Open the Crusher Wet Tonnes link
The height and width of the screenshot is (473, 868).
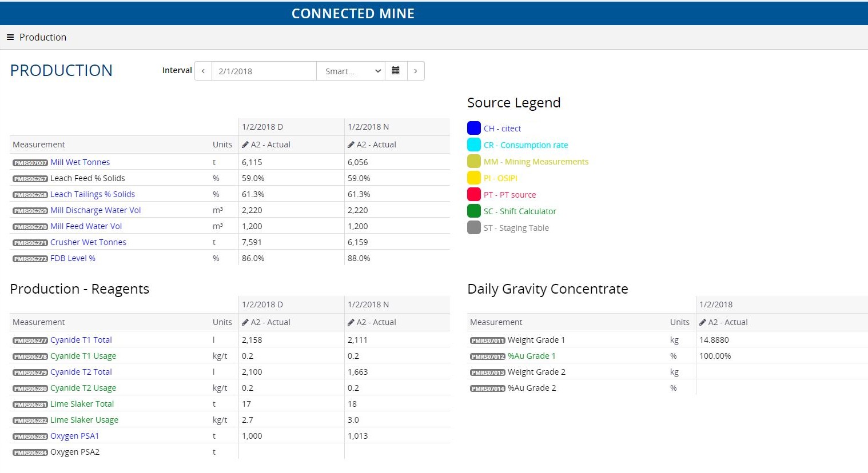point(88,242)
